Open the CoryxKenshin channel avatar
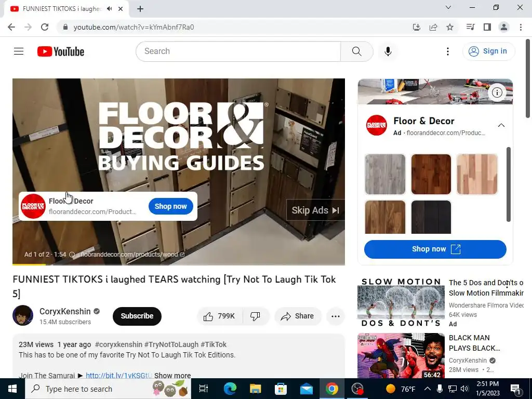Screen dimensions: 532x399 point(23,315)
